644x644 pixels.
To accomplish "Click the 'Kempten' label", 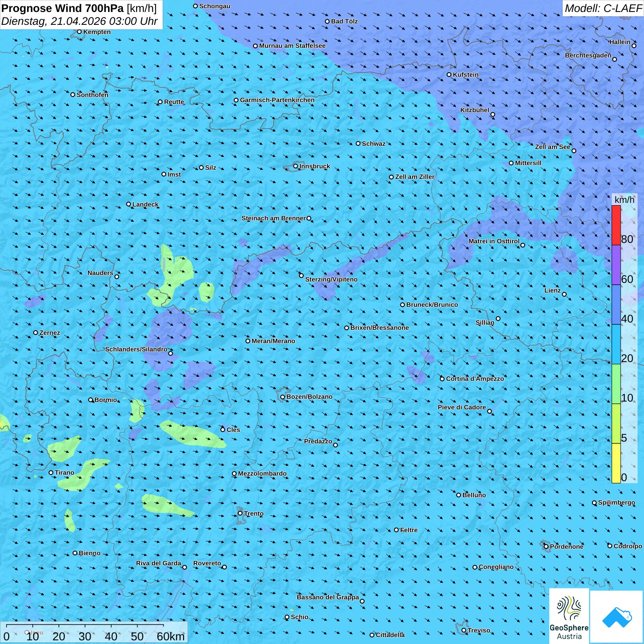I will click(x=97, y=32).
